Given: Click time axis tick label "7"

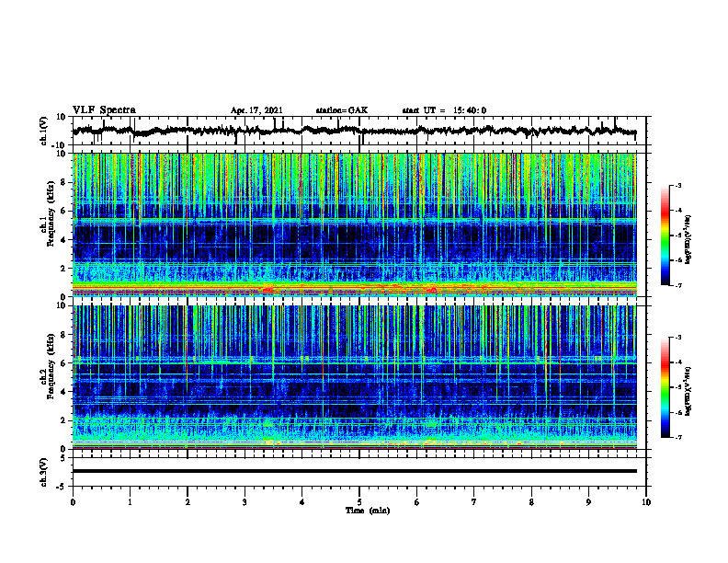Looking at the screenshot, I should coord(473,502).
